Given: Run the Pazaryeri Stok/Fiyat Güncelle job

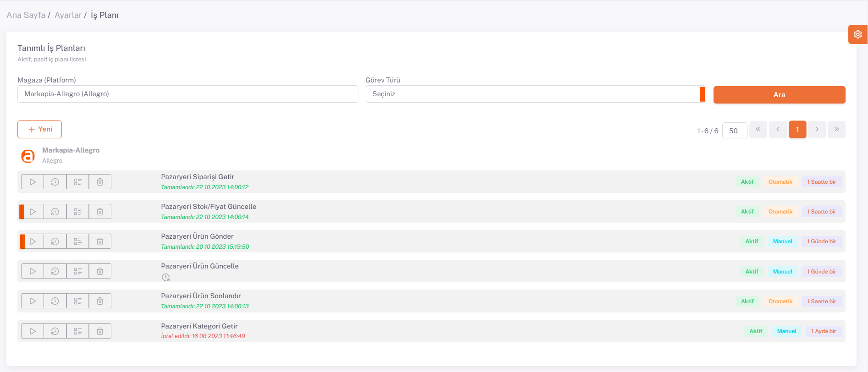Looking at the screenshot, I should (33, 212).
